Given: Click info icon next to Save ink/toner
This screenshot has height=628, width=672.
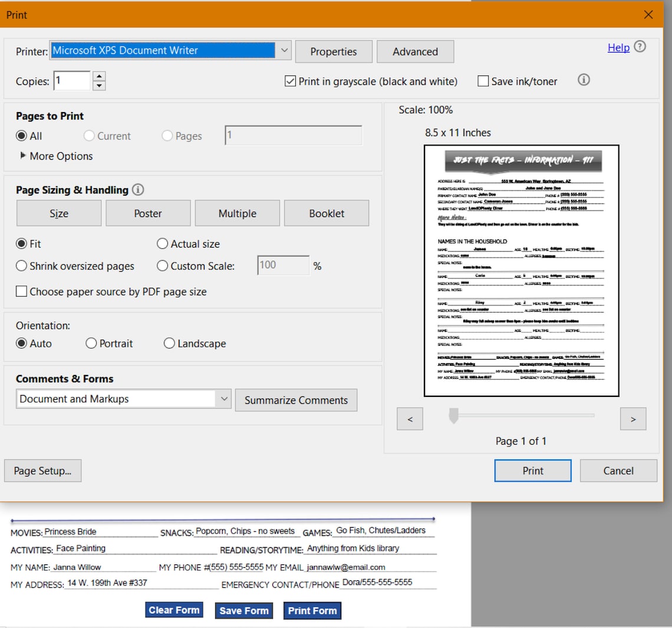Looking at the screenshot, I should 584,80.
